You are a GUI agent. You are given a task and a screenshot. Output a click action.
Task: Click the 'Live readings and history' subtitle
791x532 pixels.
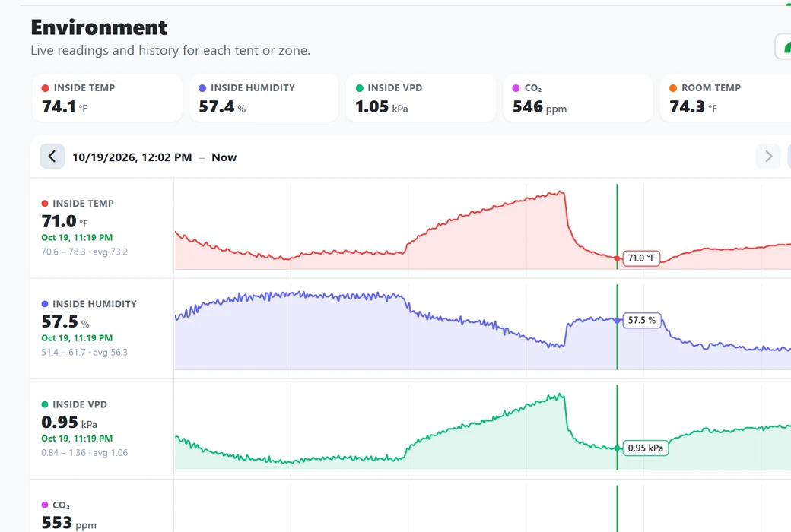click(x=170, y=50)
